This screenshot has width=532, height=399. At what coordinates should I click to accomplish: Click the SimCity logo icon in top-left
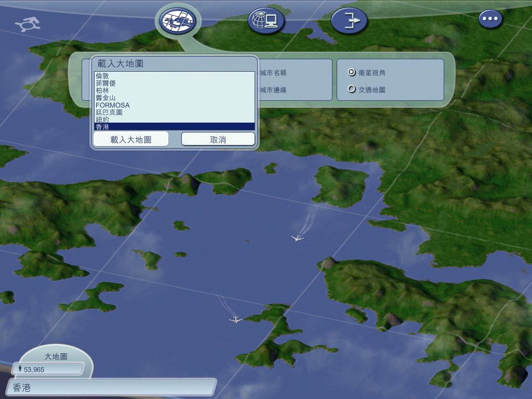(29, 24)
